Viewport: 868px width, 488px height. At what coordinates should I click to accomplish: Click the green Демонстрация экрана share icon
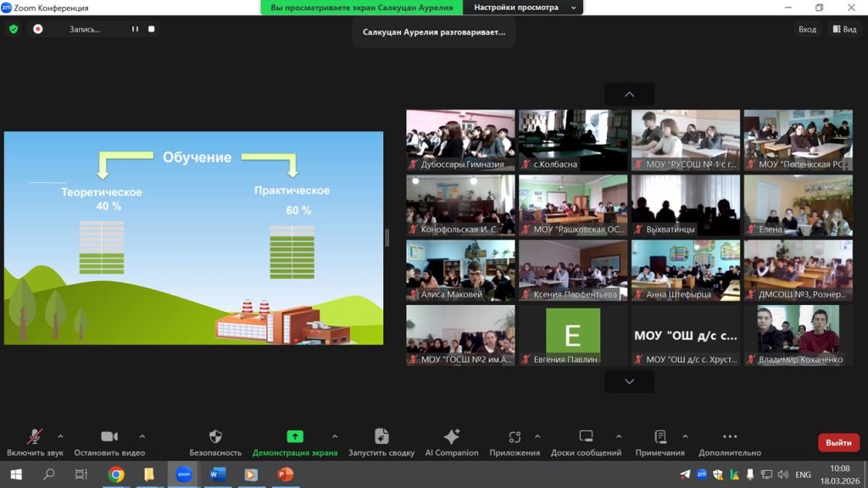click(294, 436)
